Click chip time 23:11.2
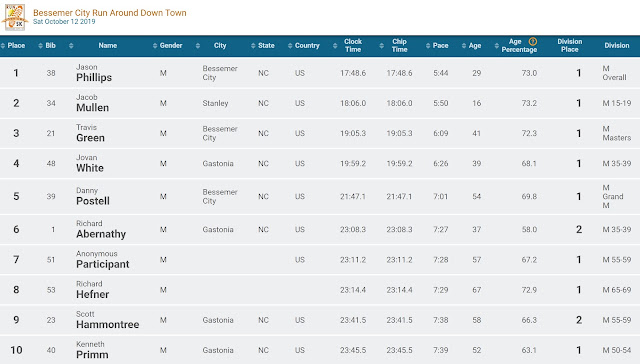The width and height of the screenshot is (640, 364). 400,260
